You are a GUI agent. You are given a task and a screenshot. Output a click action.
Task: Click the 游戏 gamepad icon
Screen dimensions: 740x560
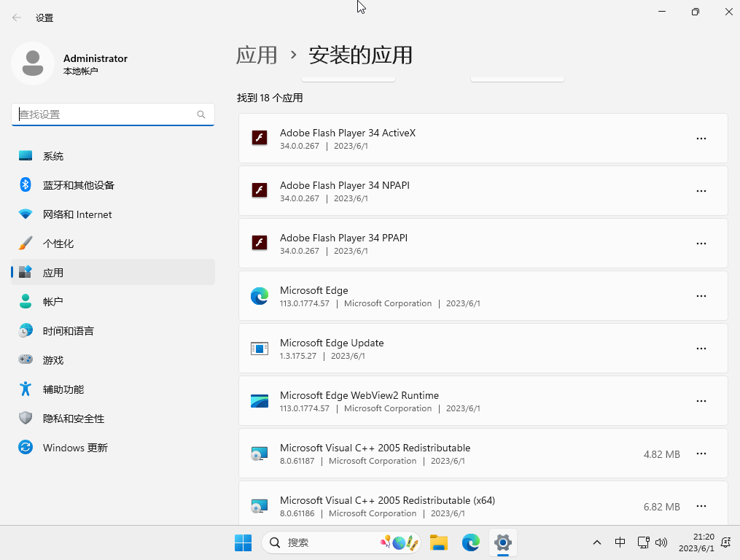coord(26,359)
